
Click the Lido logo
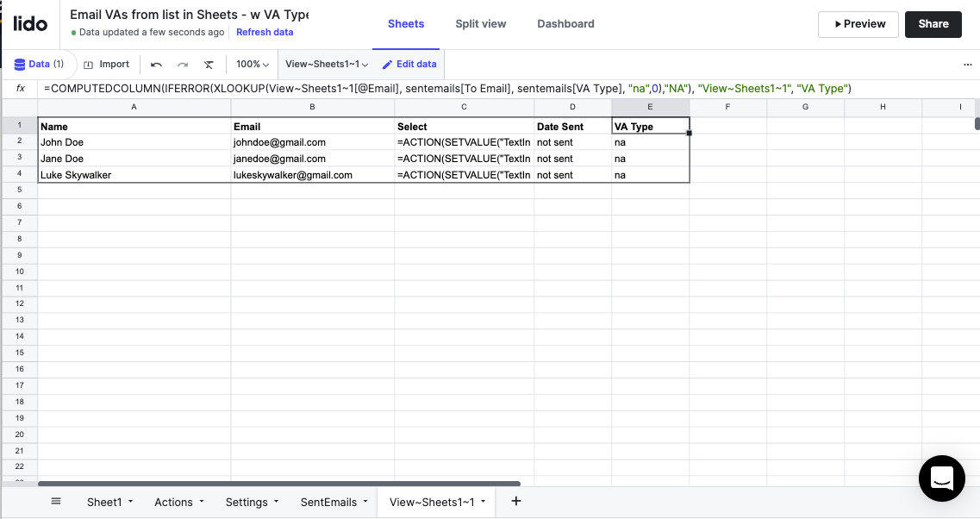(x=30, y=23)
